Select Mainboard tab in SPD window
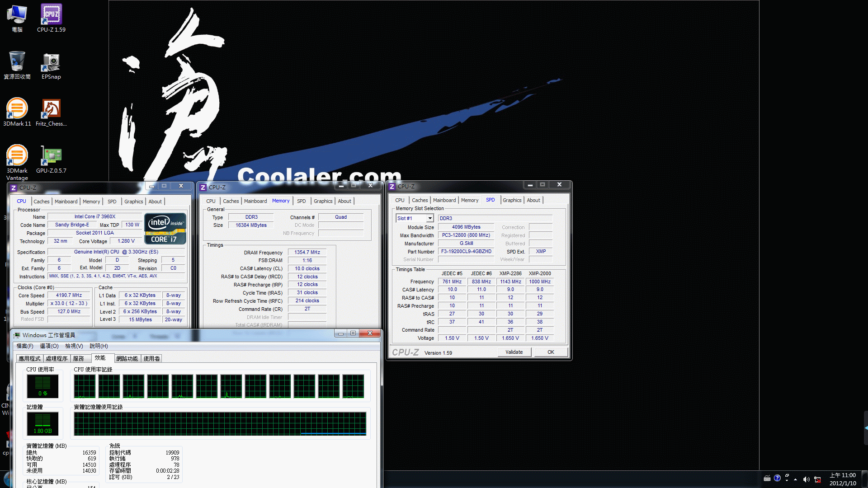The image size is (868, 488). coord(444,200)
